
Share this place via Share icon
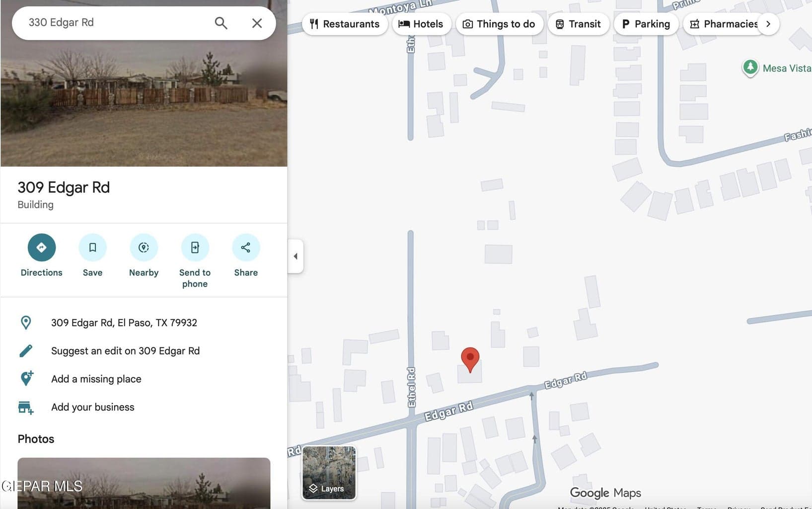pyautogui.click(x=246, y=248)
